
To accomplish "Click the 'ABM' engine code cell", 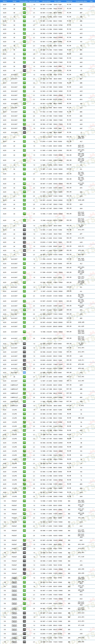I will tap(81, 4).
